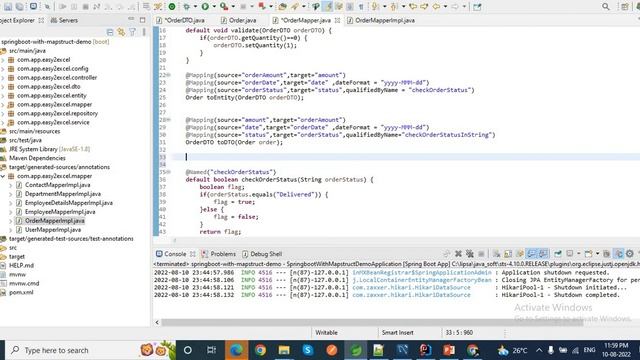Click the Open Perspective icon at top right
The width and height of the screenshot is (640, 360).
pyautogui.click(x=624, y=7)
